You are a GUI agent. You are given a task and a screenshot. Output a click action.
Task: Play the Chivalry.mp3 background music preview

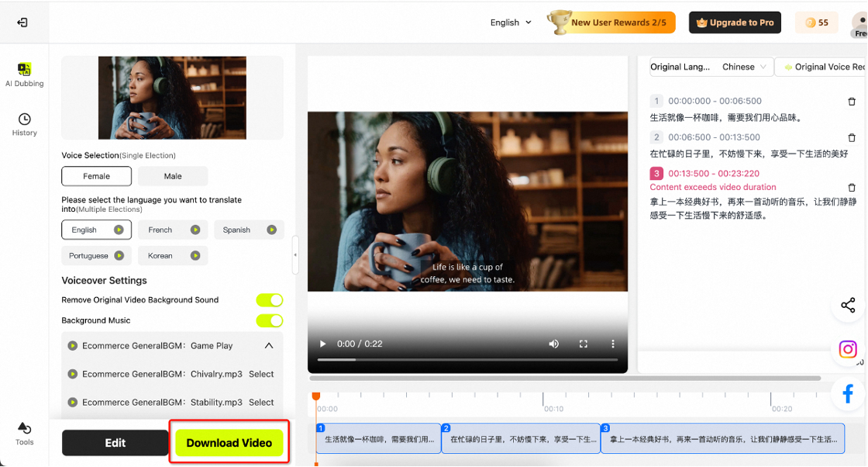(72, 374)
